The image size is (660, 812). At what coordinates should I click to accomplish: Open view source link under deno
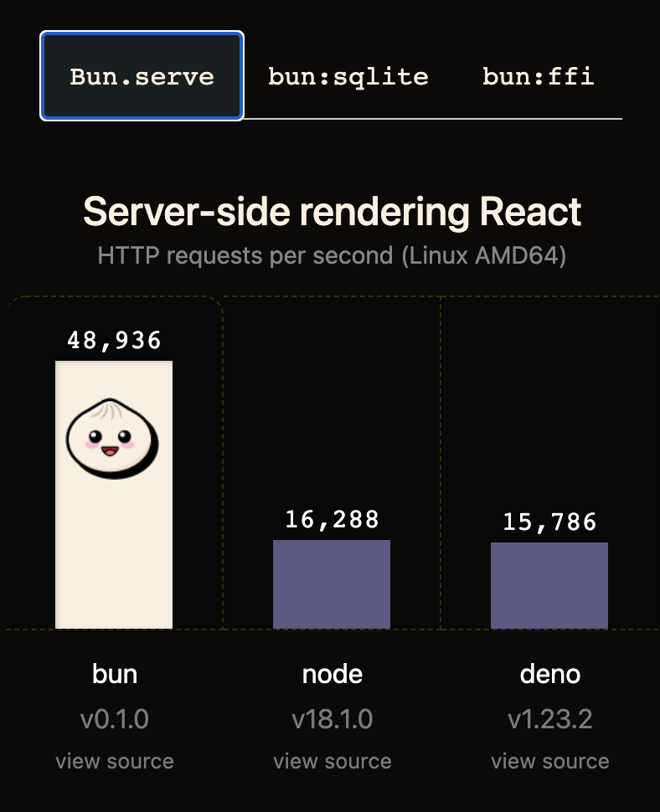550,761
